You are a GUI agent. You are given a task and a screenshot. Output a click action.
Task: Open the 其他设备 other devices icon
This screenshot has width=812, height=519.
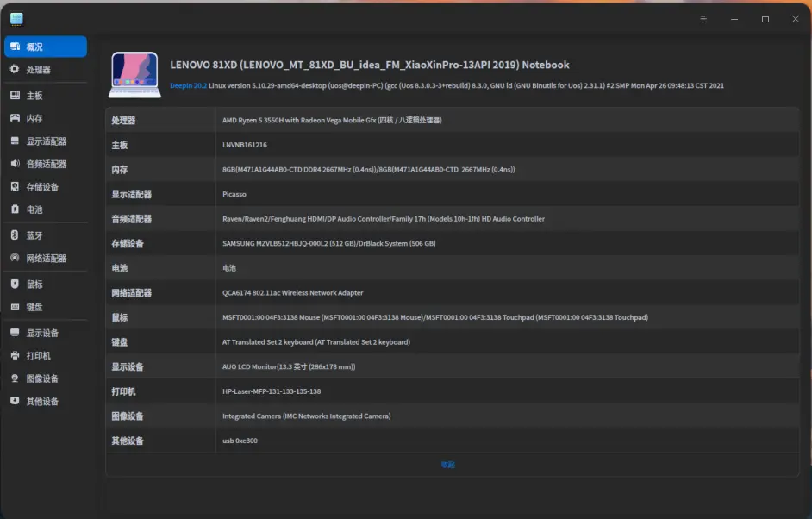pos(15,401)
